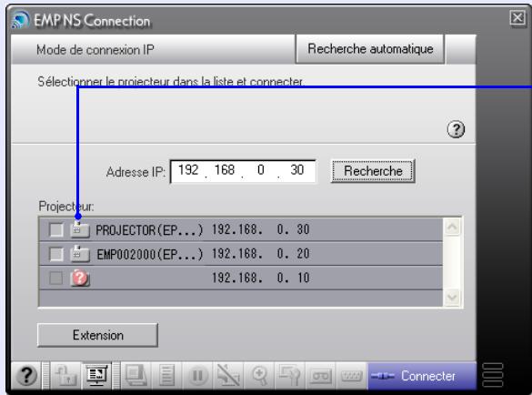Image resolution: width=532 pixels, height=395 pixels.
Task: Click the crossed-out projector icon in the toolbar
Action: 228,376
